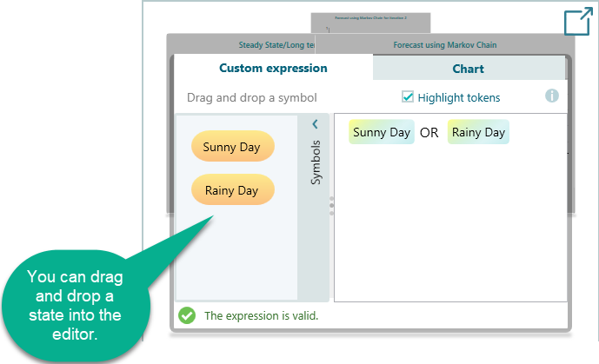599x364 pixels.
Task: Open the Forecast using Markov Chain tab
Action: point(445,44)
